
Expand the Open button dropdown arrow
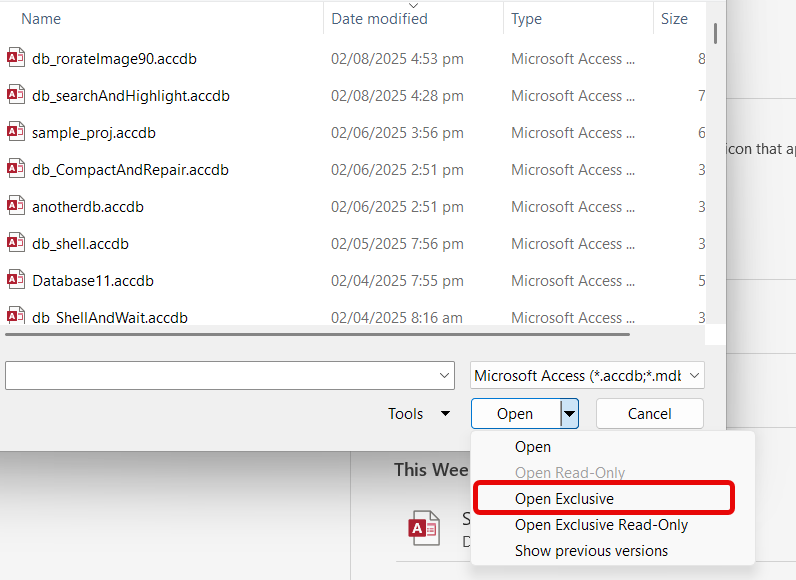coord(569,414)
